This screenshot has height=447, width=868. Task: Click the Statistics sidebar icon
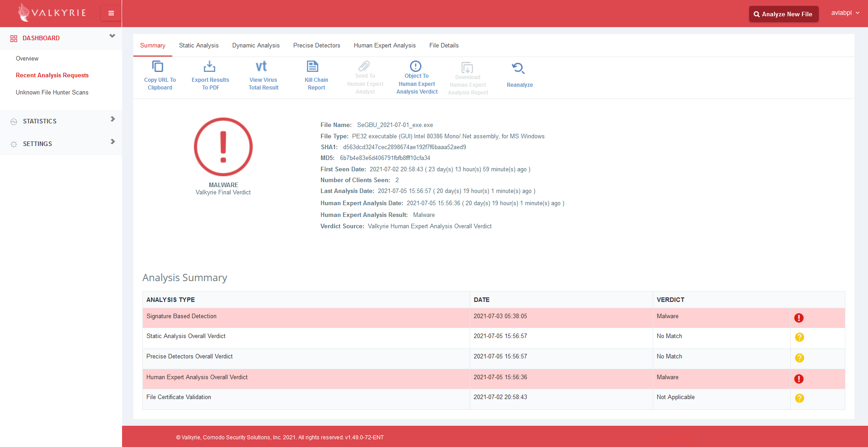(x=14, y=122)
